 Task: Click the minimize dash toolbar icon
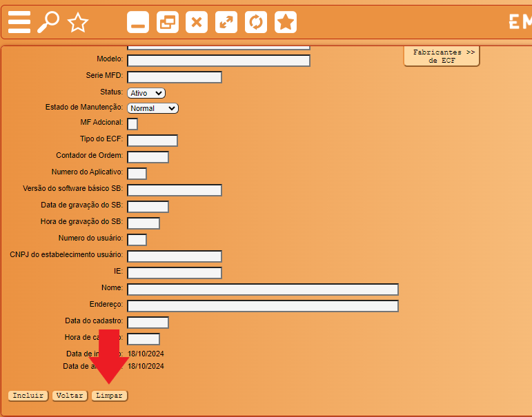click(x=138, y=22)
